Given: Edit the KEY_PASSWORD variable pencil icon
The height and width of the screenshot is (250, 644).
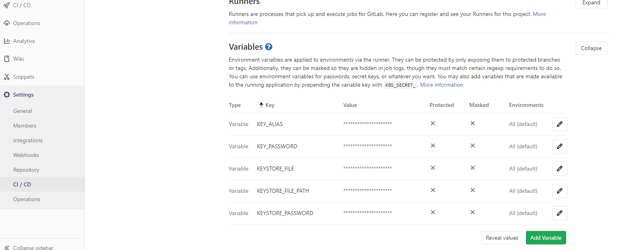Looking at the screenshot, I should click(x=559, y=146).
